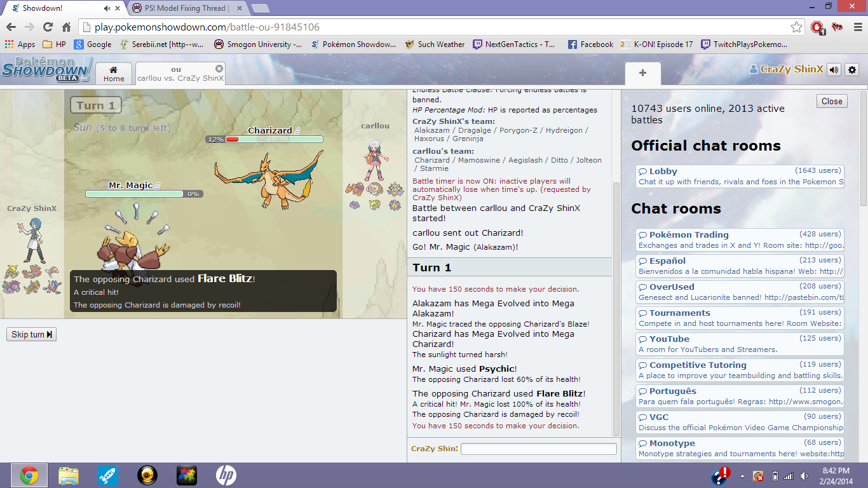
Task: Open the Home tab
Action: pos(114,74)
